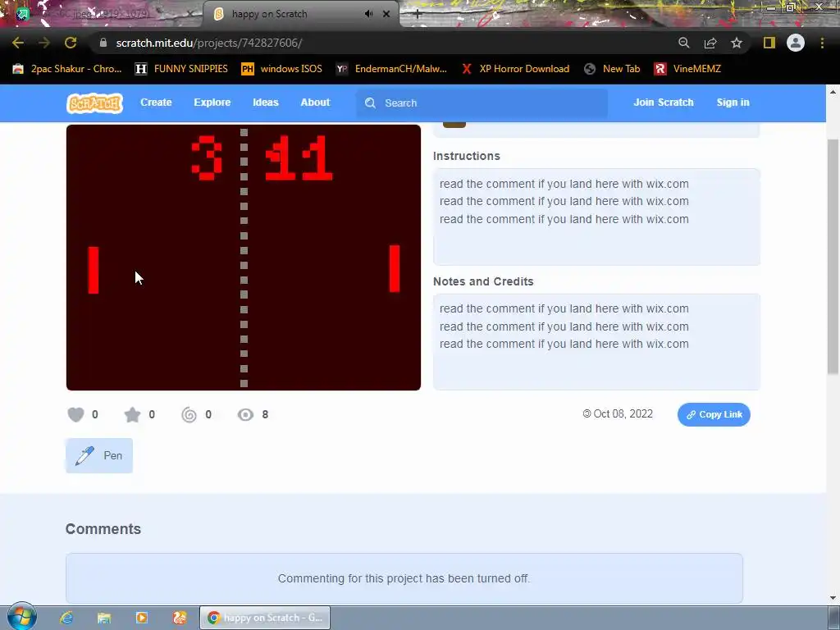This screenshot has height=630, width=840.
Task: Click scrollbar up arrow
Action: [833, 92]
